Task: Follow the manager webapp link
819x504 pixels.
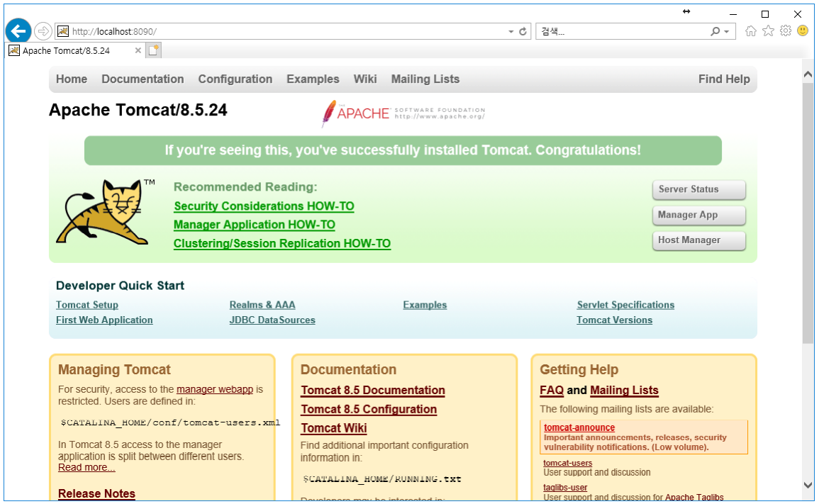Action: [x=215, y=390]
